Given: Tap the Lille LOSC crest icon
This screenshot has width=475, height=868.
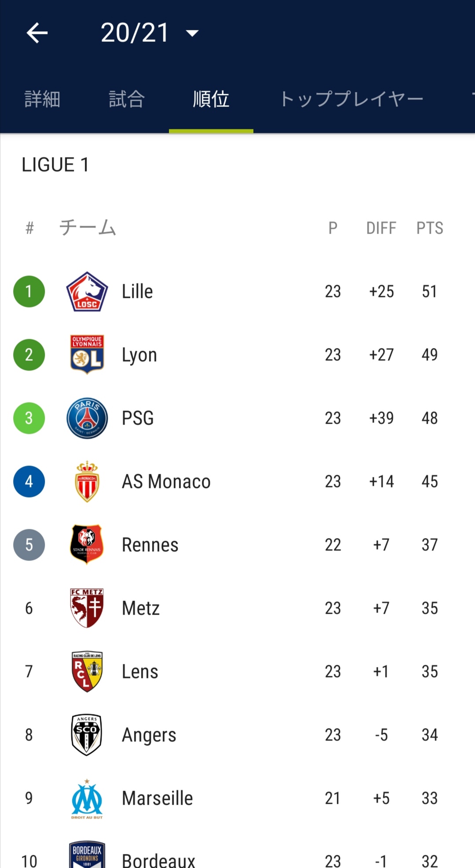Looking at the screenshot, I should (x=87, y=292).
